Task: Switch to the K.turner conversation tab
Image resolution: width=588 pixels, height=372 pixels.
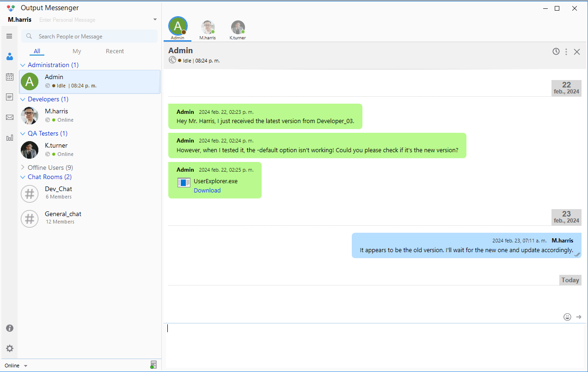Action: coord(238,30)
